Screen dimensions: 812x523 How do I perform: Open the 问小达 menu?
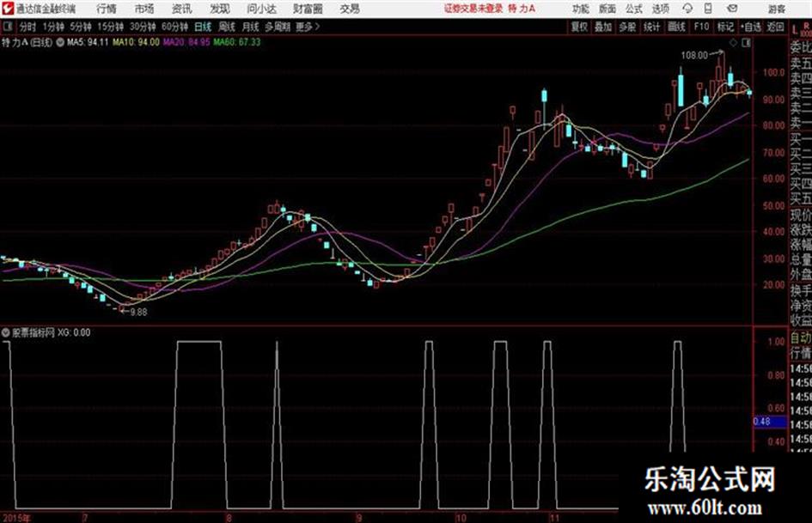[x=261, y=9]
